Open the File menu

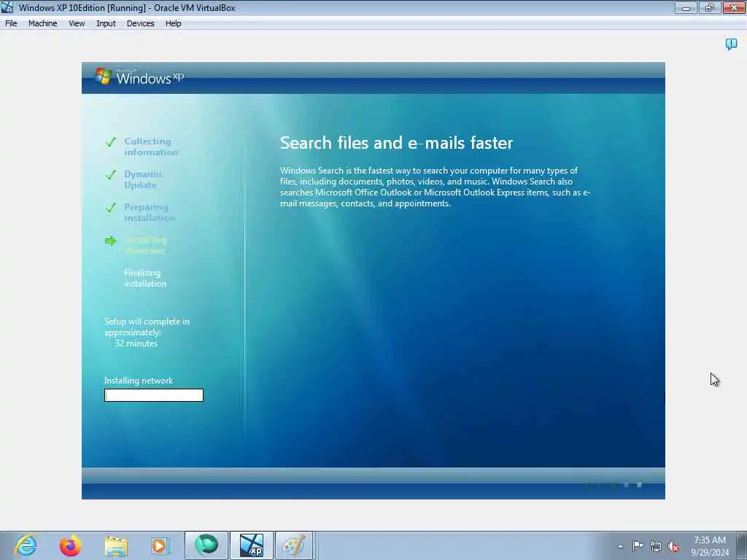11,23
